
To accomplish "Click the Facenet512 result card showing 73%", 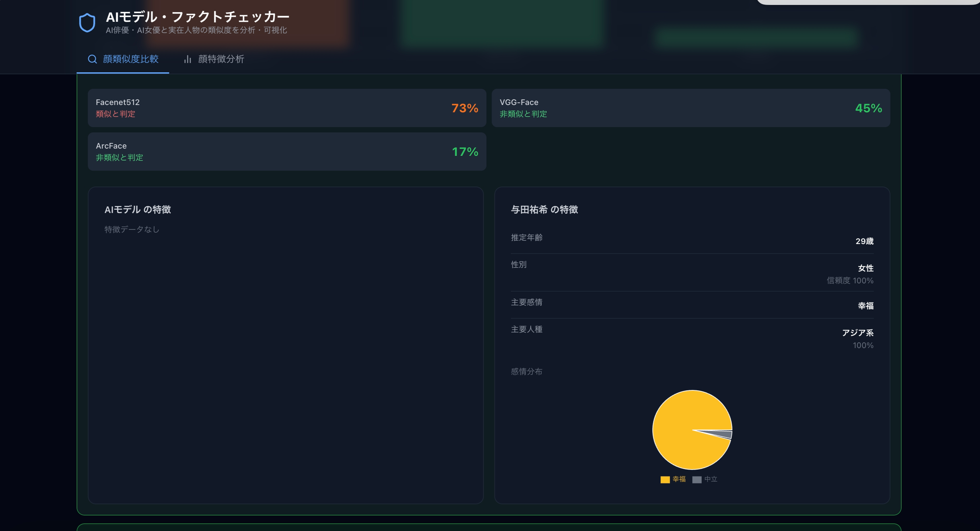I will click(x=287, y=108).
